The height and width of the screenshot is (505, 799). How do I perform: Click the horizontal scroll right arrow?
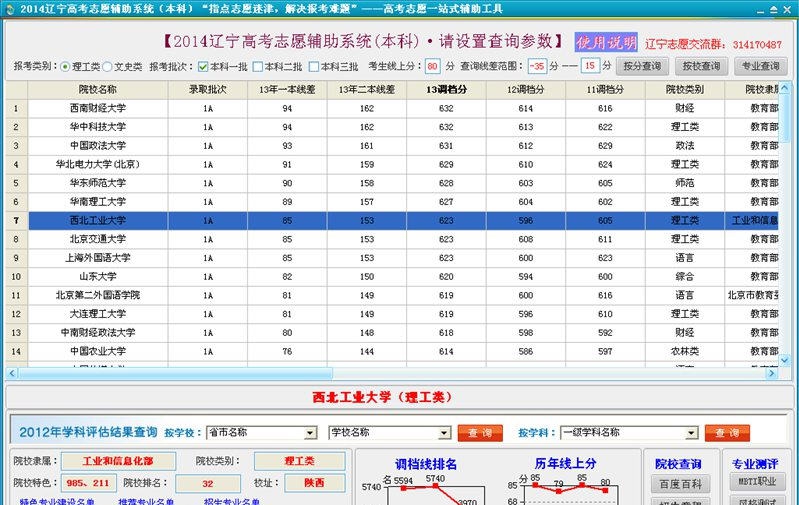[771, 374]
